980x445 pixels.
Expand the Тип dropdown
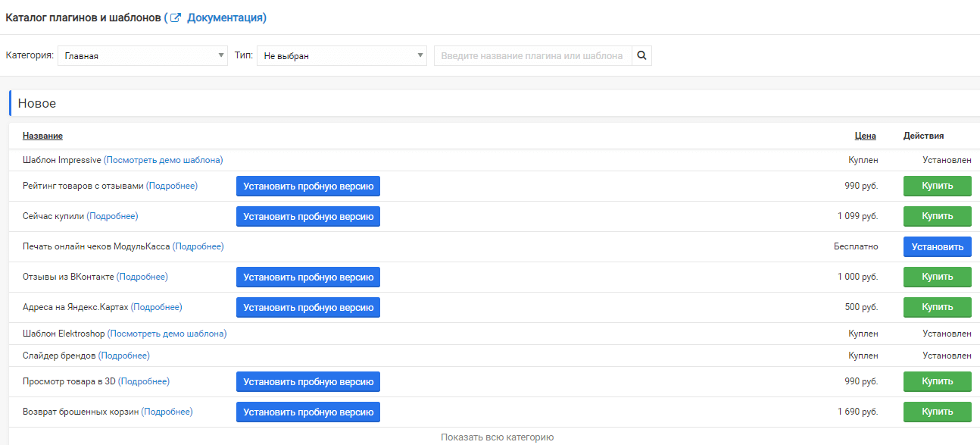pyautogui.click(x=342, y=55)
